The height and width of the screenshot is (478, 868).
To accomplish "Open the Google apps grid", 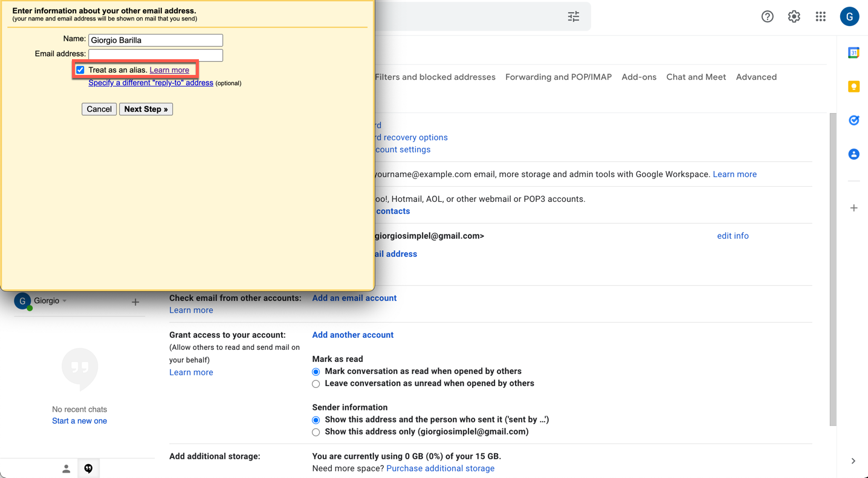I will click(x=821, y=16).
